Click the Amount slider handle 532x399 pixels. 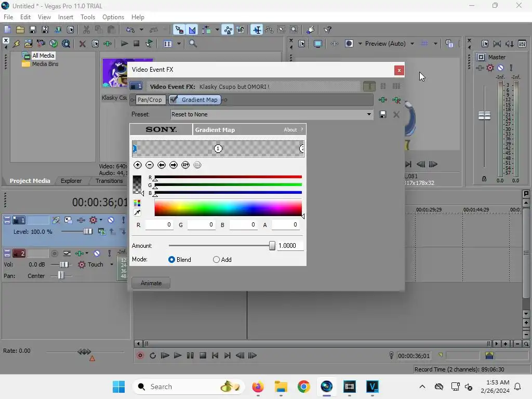(272, 246)
